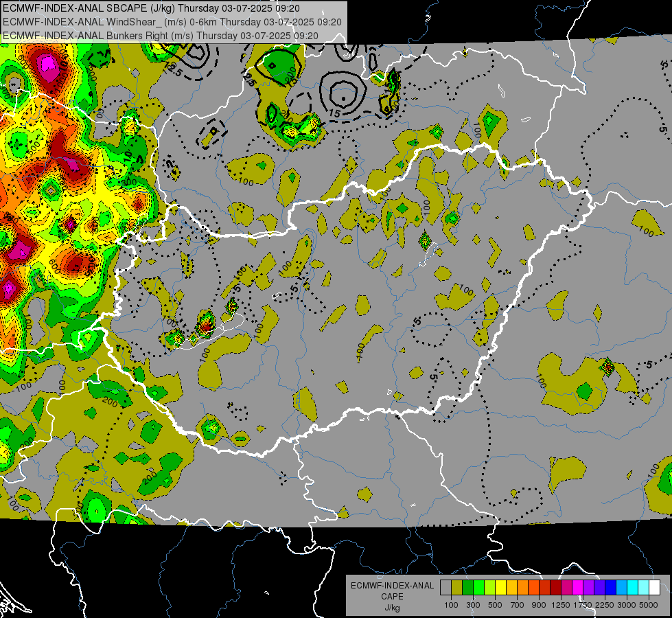Click the Bunkers Right title line
The width and height of the screenshot is (672, 618).
[x=161, y=36]
